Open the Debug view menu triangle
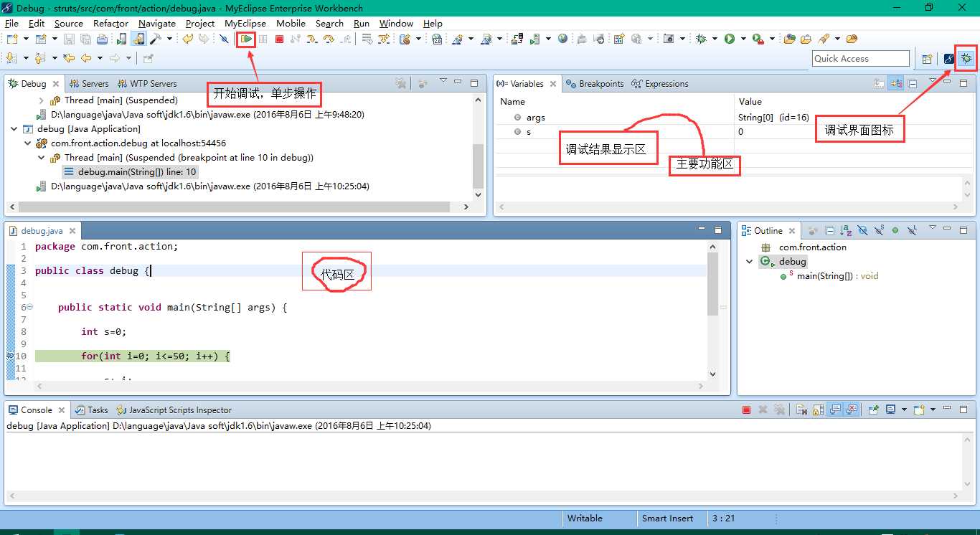 443,80
